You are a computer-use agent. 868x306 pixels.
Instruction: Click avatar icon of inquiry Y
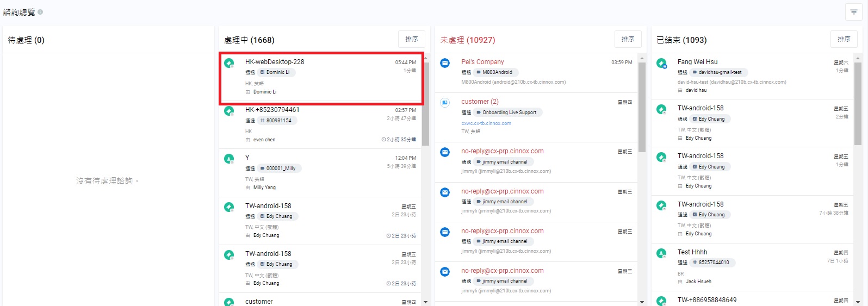point(229,159)
